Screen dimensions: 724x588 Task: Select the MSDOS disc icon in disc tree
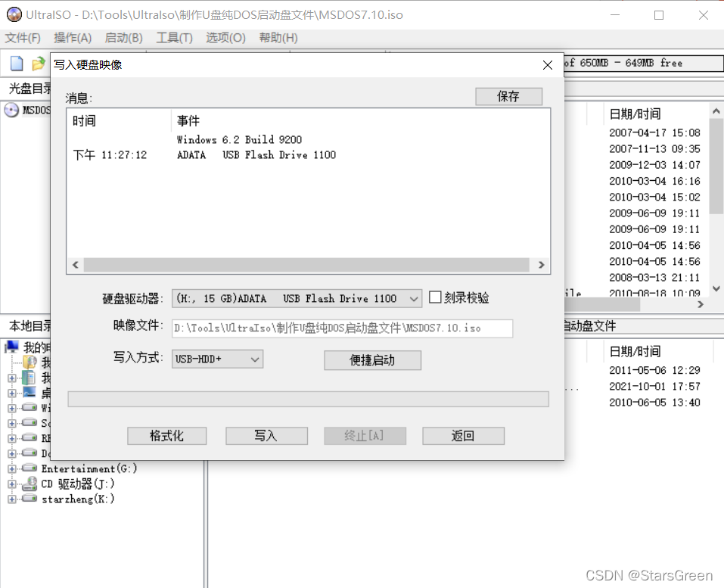[11, 110]
